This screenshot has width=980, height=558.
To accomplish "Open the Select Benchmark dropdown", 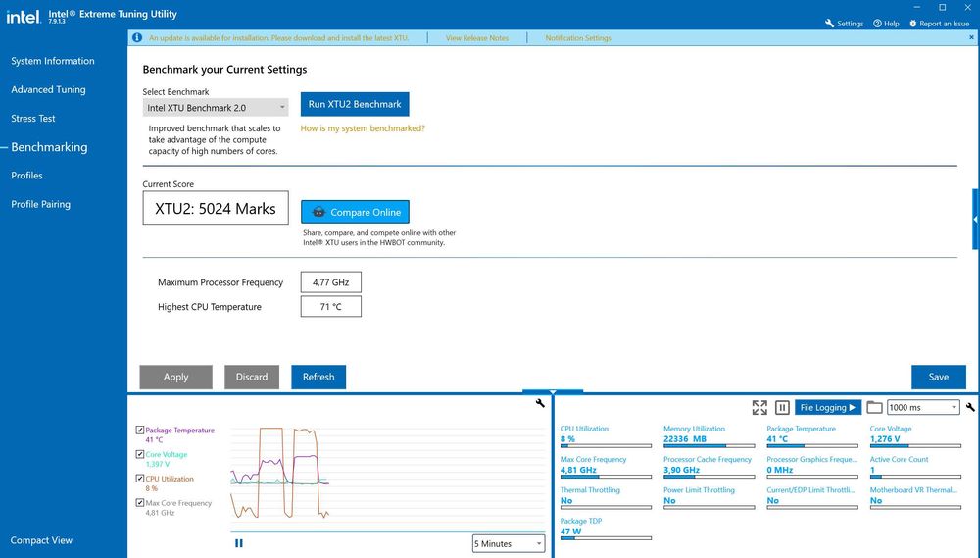I will click(x=216, y=108).
